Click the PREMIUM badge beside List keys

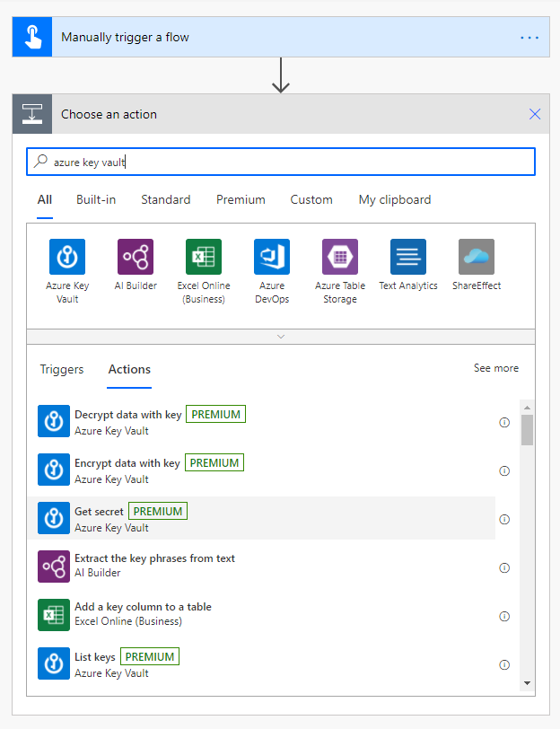(x=150, y=656)
